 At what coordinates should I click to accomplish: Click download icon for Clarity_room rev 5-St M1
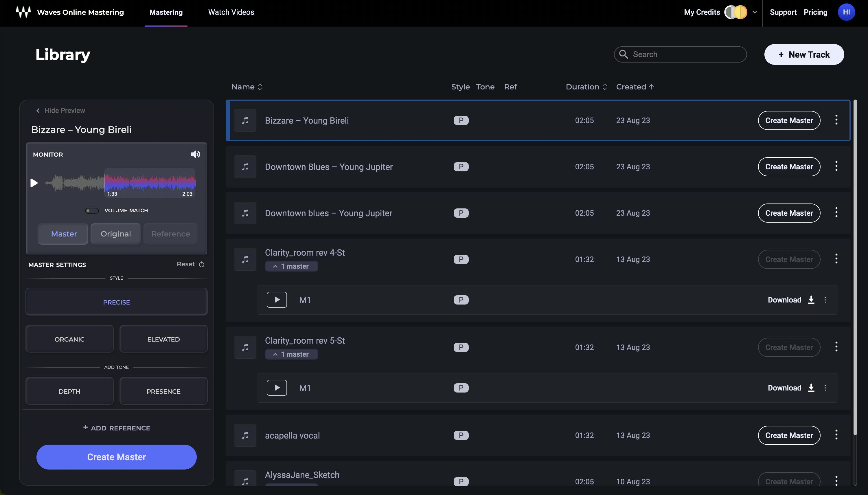[x=811, y=388]
